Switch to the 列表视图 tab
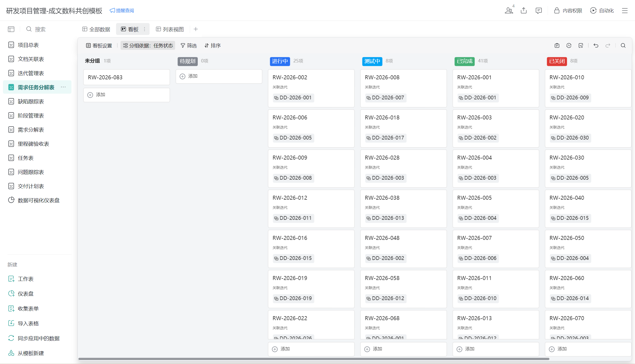The height and width of the screenshot is (364, 635). click(x=170, y=29)
